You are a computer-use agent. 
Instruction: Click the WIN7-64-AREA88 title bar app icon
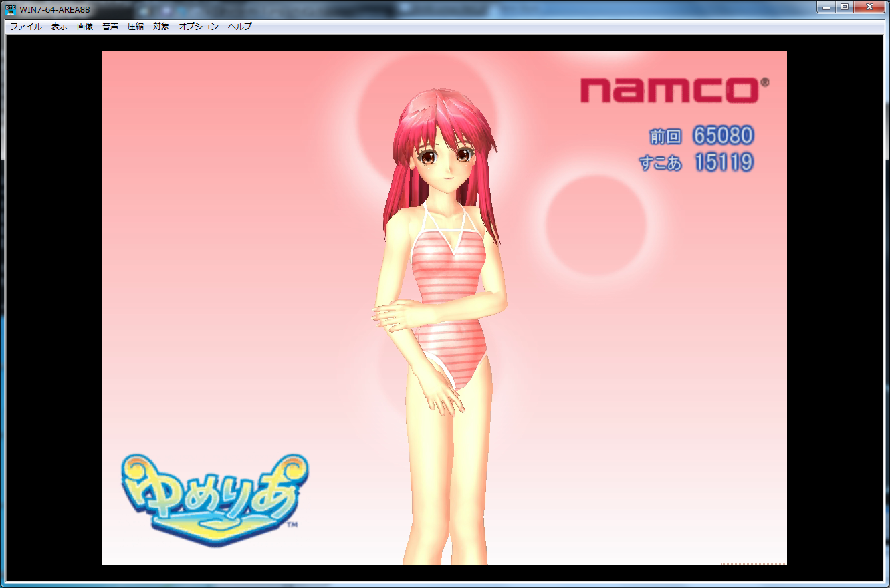(x=11, y=9)
